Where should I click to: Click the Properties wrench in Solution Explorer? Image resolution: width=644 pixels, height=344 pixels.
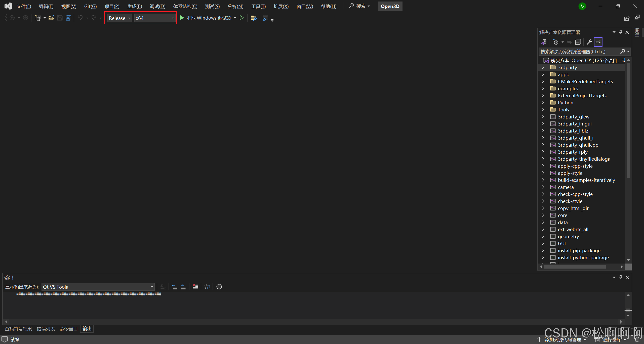point(589,42)
